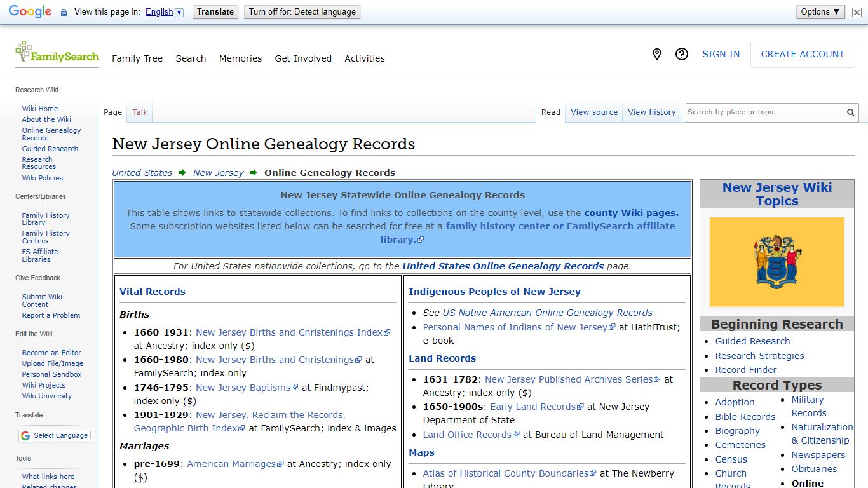Open the Select Language dropdown
The image size is (868, 488).
tap(55, 436)
